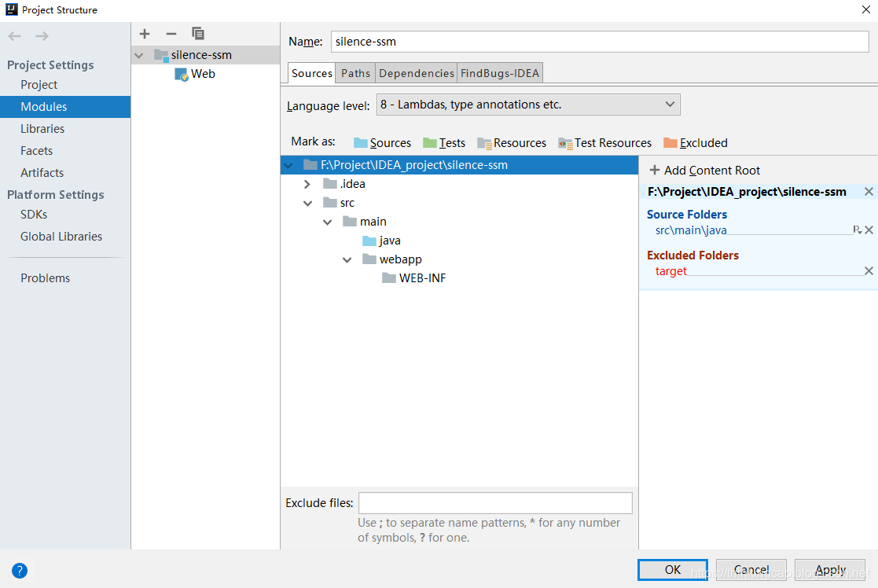The height and width of the screenshot is (588, 878).
Task: Click the forward navigation arrow
Action: tap(42, 36)
